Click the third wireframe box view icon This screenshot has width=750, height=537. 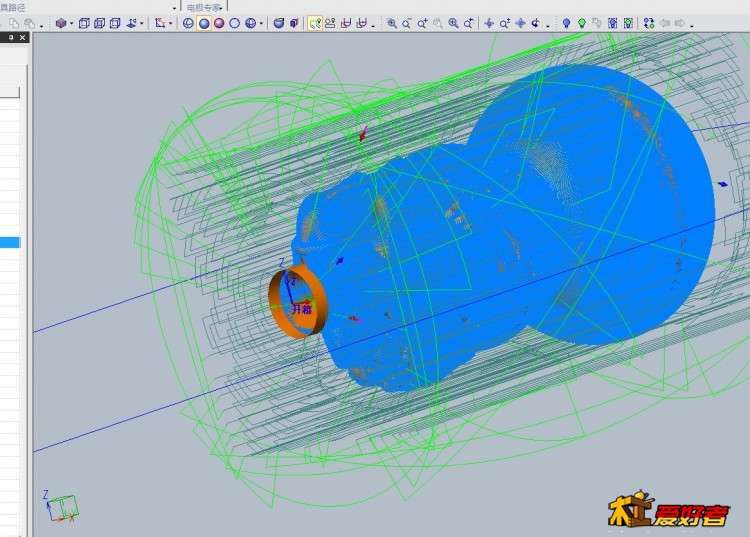point(115,23)
